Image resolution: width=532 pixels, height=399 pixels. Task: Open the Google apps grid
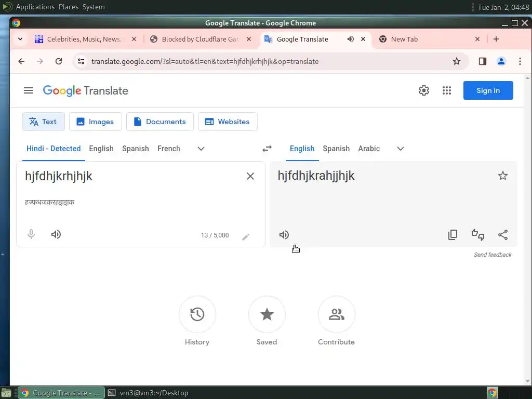pos(447,90)
